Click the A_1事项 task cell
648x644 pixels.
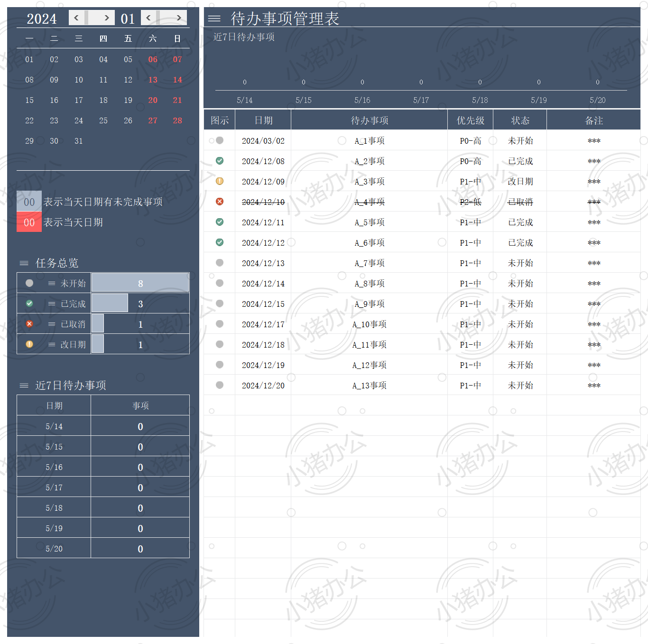(x=370, y=140)
